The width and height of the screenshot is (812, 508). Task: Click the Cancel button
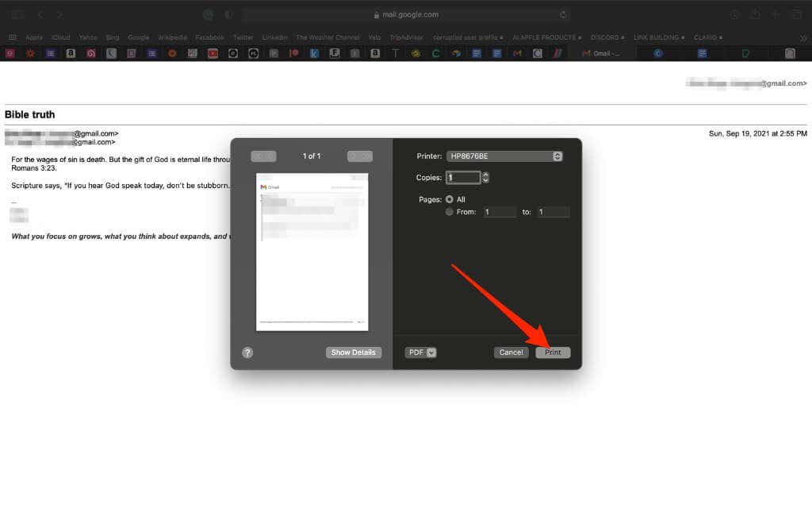point(511,352)
